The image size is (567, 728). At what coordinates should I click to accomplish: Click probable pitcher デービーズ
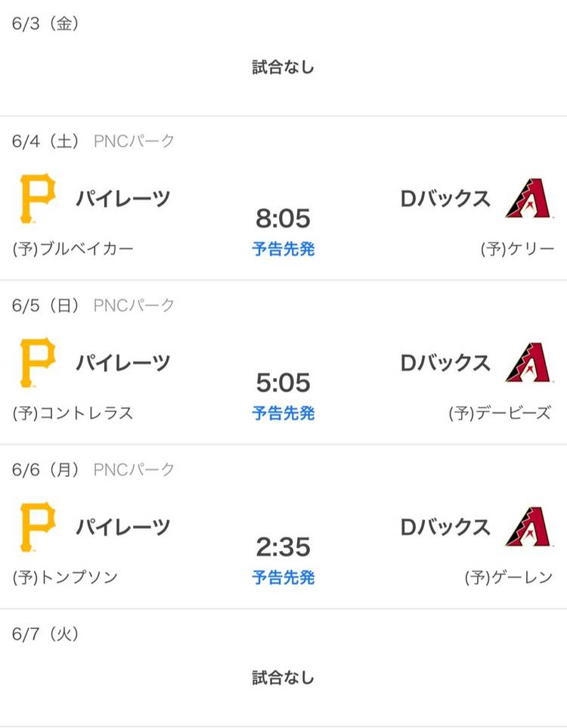[x=500, y=413]
